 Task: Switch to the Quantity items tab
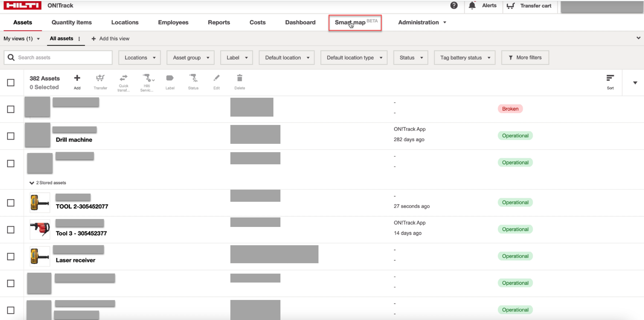tap(72, 22)
